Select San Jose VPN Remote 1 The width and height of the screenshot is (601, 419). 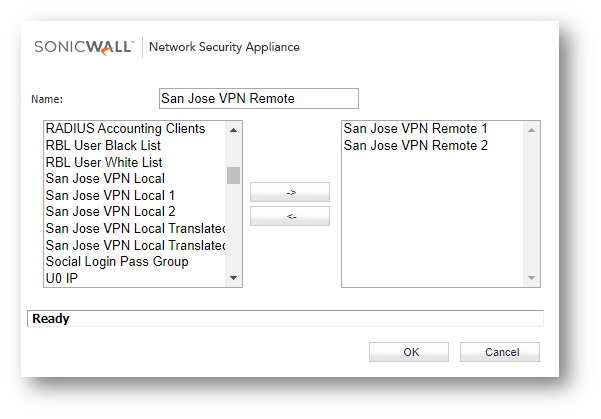[415, 129]
